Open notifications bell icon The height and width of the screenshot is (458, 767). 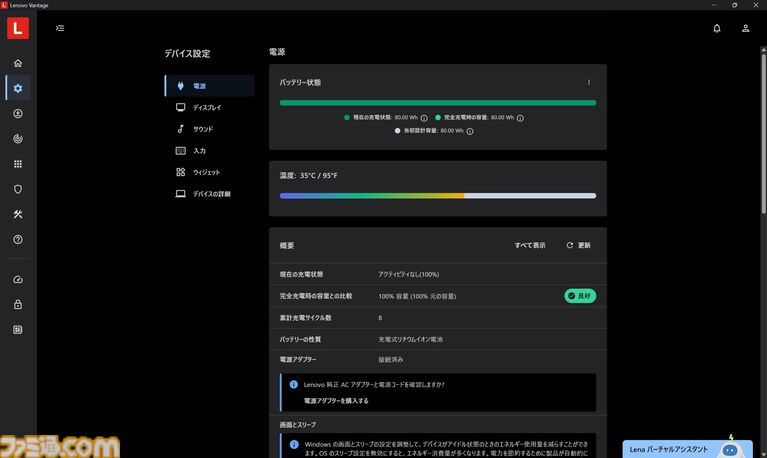[717, 28]
